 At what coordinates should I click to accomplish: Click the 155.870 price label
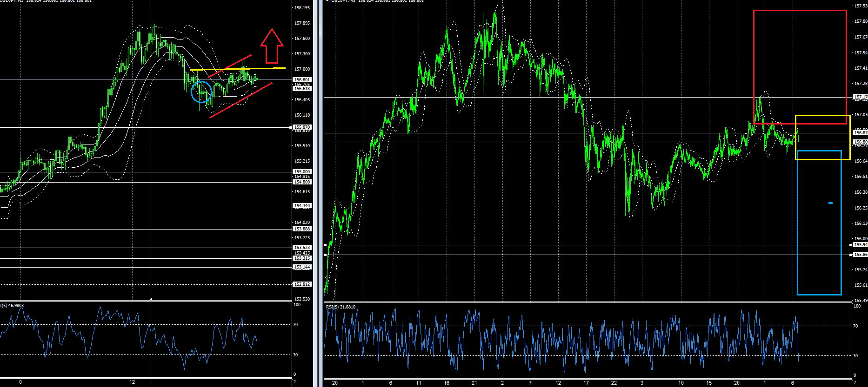click(x=302, y=127)
